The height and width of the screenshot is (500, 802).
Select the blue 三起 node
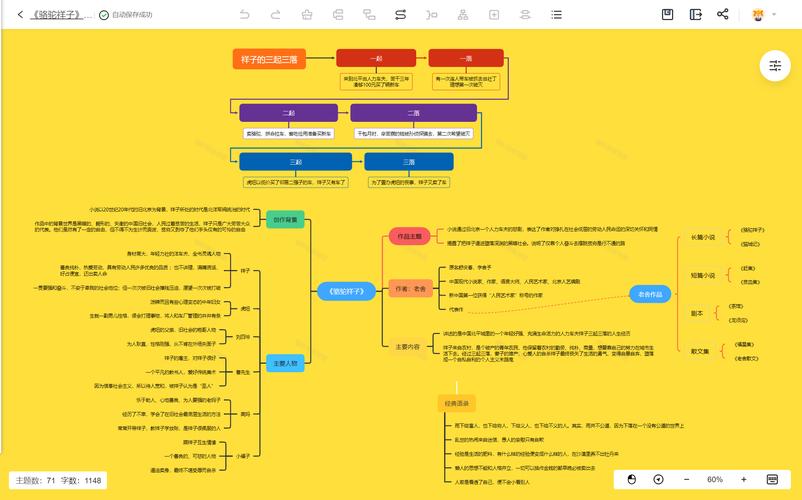pyautogui.click(x=296, y=162)
